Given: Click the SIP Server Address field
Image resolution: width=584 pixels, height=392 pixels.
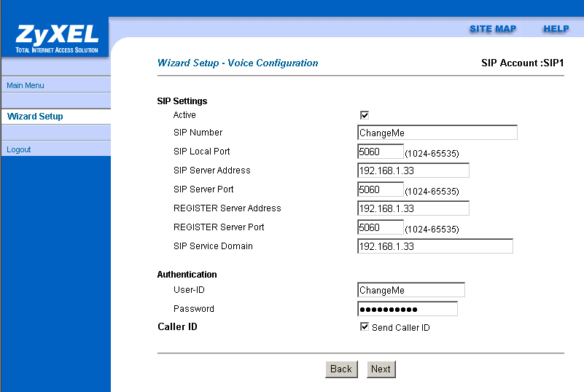Looking at the screenshot, I should pos(413,170).
